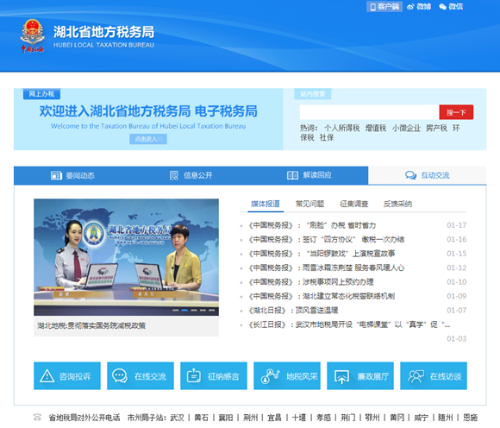Click the red 搜一下 search button
The width and height of the screenshot is (500, 428).
pyautogui.click(x=456, y=112)
